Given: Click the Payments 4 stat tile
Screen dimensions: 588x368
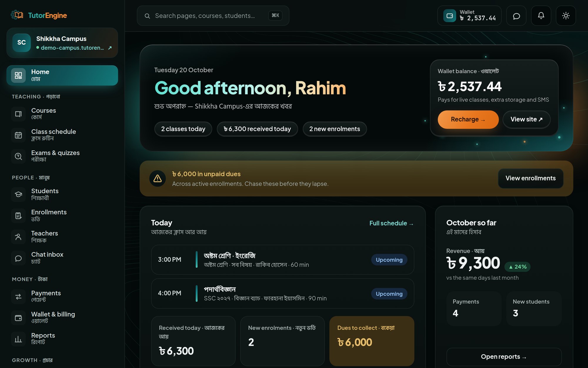Looking at the screenshot, I should click(474, 309).
